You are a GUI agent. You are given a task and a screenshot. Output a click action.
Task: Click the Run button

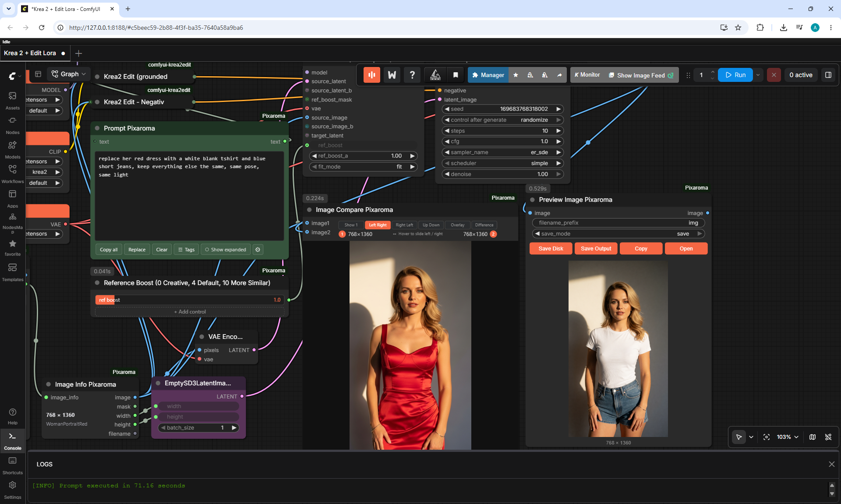click(735, 75)
